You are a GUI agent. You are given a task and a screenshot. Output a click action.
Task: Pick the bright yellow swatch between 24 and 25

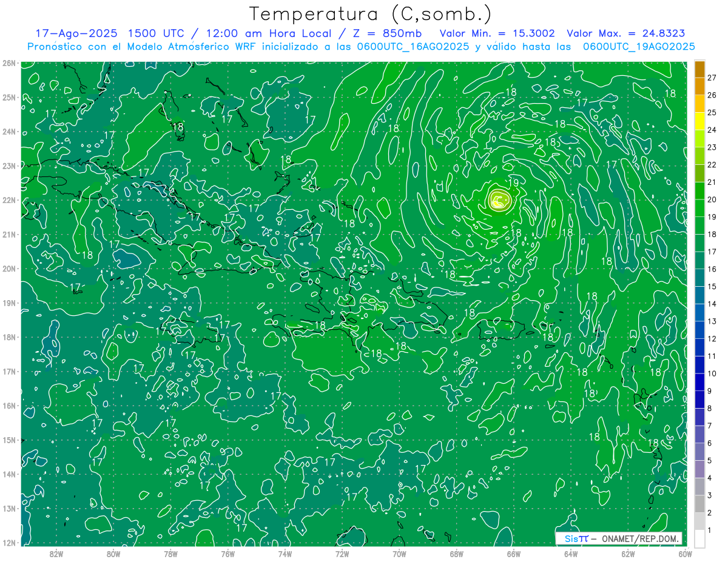[699, 121]
